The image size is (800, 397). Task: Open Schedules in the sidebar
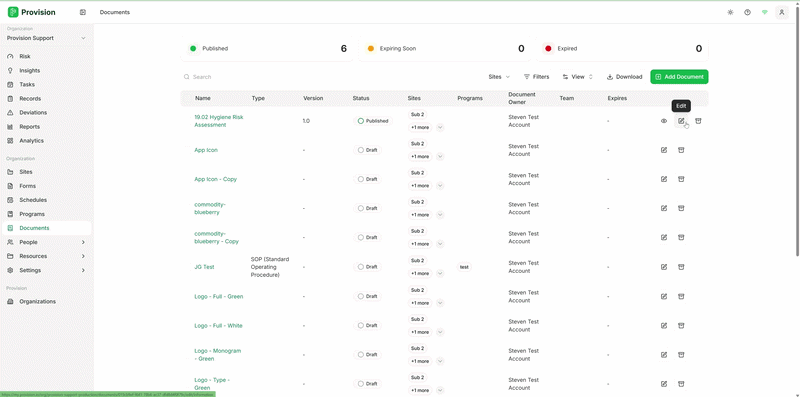click(x=46, y=200)
